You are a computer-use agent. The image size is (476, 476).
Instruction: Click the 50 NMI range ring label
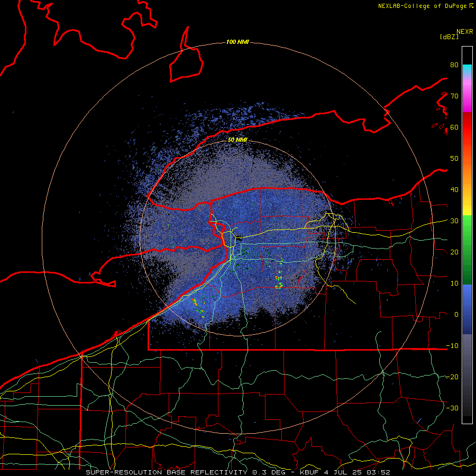pyautogui.click(x=237, y=140)
